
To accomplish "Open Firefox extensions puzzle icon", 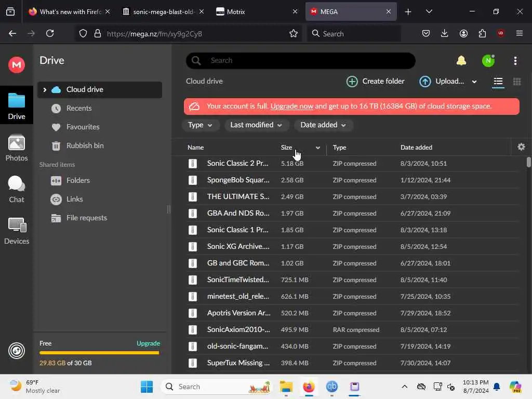I will [482, 33].
